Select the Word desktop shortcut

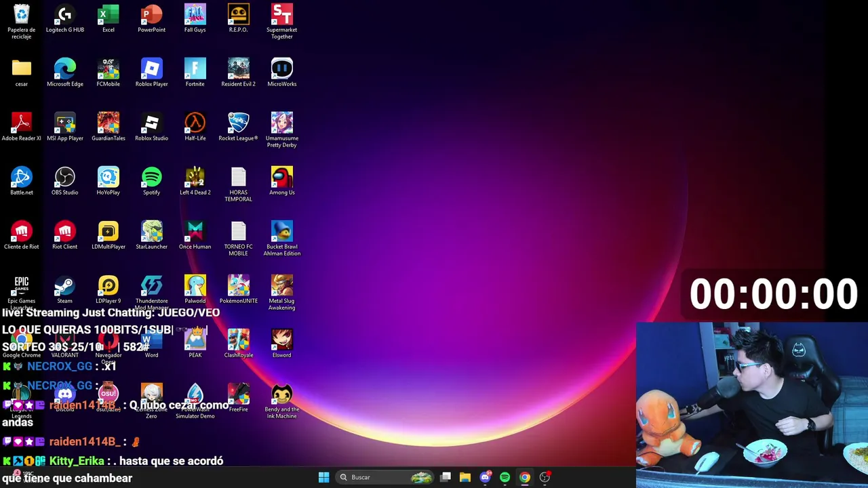click(152, 344)
